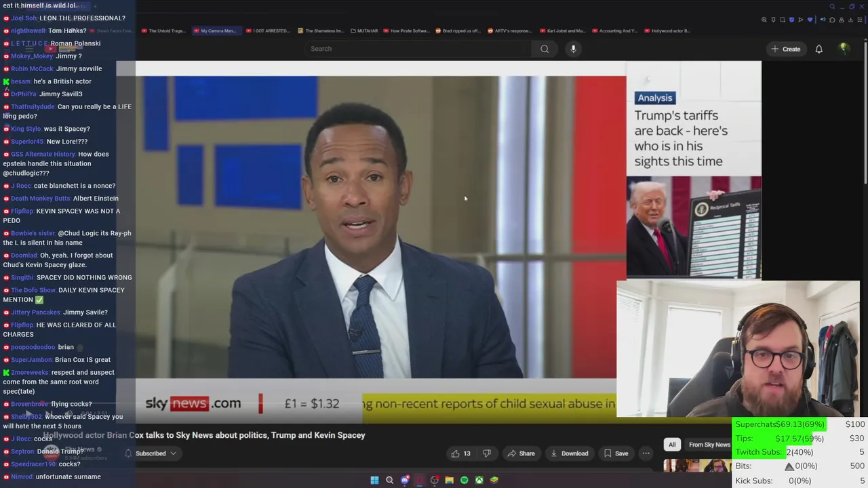Click the sky news.com logo in video
The height and width of the screenshot is (488, 868).
pyautogui.click(x=193, y=403)
